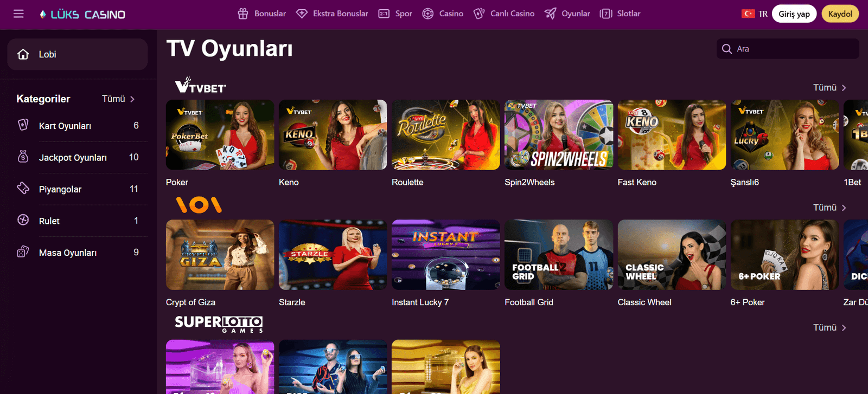Select Jackpot Oyunları category

point(78,157)
